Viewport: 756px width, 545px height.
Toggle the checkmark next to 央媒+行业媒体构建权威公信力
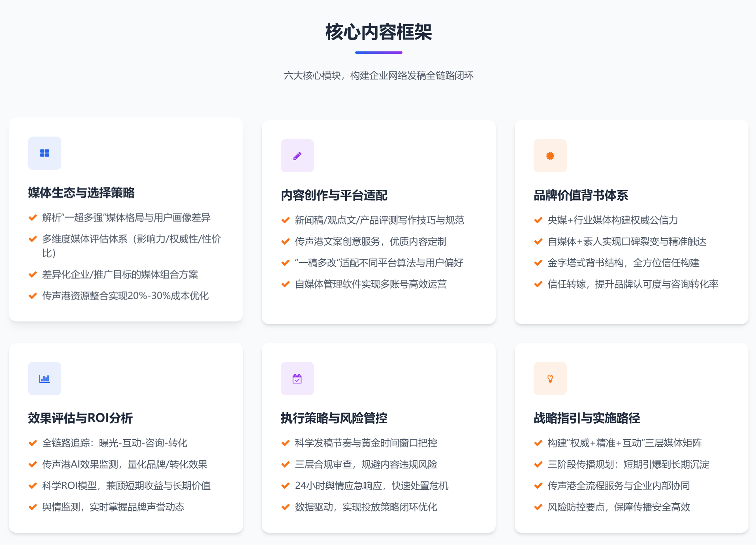coord(538,220)
